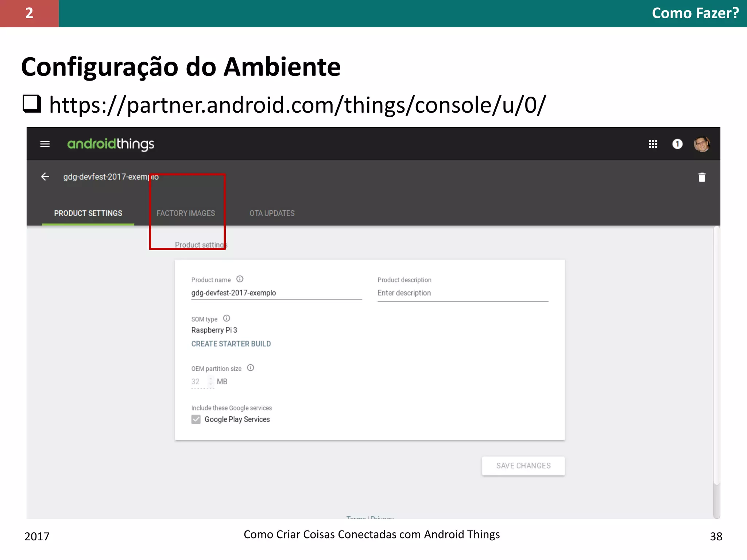The width and height of the screenshot is (747, 560).
Task: Delete product with the trash icon
Action: 702,177
